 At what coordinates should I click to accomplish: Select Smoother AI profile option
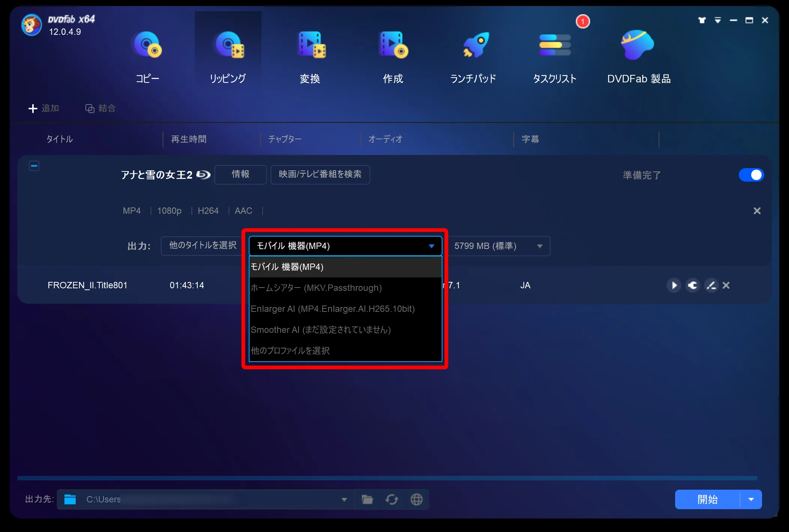pyautogui.click(x=345, y=330)
